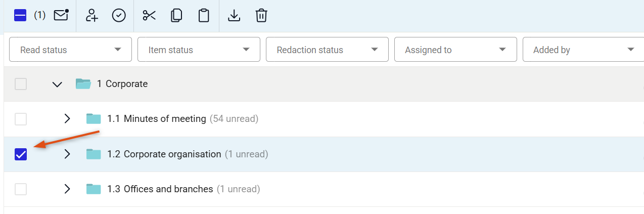Open the Assigned to filter dropdown
The width and height of the screenshot is (644, 214).
455,50
